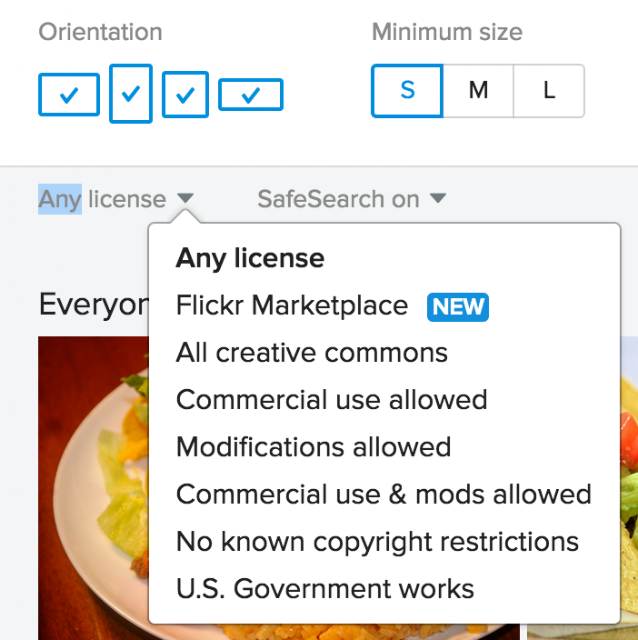Choose Flickr Marketplace license option
This screenshot has width=638, height=640.
[x=292, y=306]
